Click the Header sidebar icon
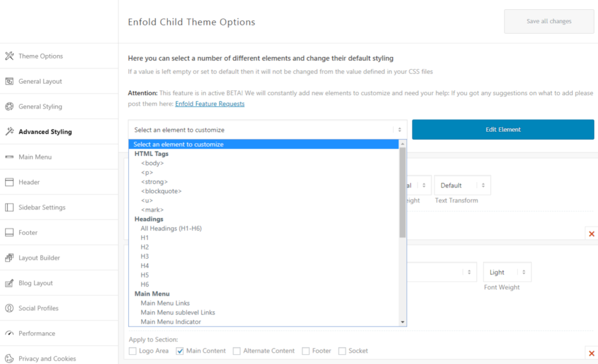The image size is (598, 364). click(x=9, y=182)
